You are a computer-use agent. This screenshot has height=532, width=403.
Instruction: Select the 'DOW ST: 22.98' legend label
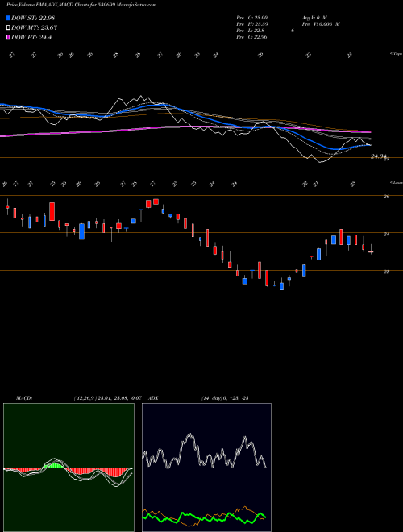pyautogui.click(x=33, y=18)
